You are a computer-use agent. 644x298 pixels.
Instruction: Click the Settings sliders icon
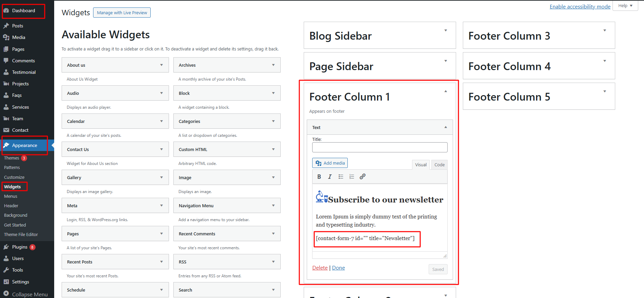[6, 282]
